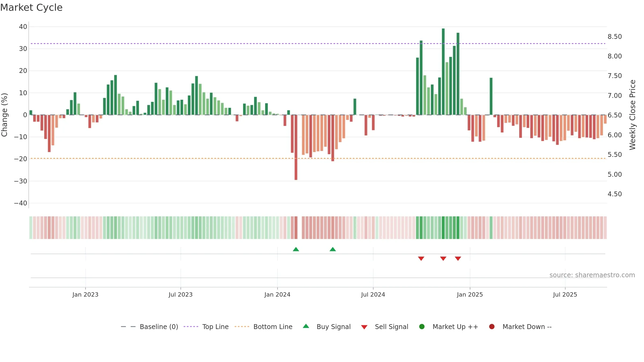
Task: Select the last sell signal marker before Jan 2025
Action: pyautogui.click(x=458, y=258)
